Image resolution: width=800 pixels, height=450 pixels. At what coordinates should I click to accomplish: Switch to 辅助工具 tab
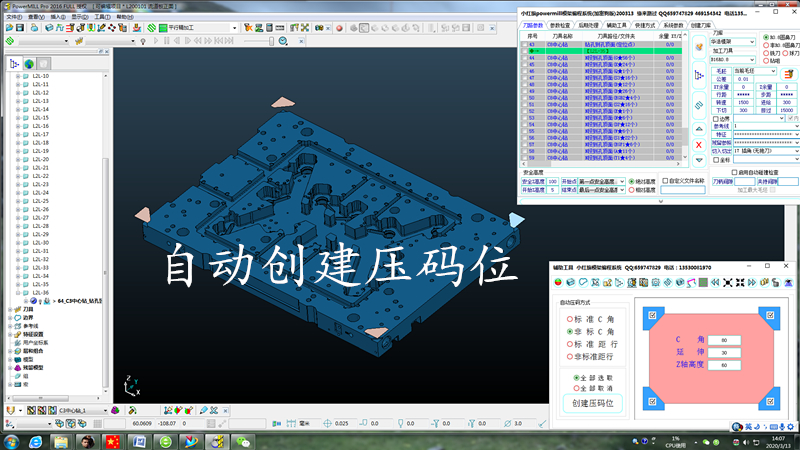[x=616, y=26]
